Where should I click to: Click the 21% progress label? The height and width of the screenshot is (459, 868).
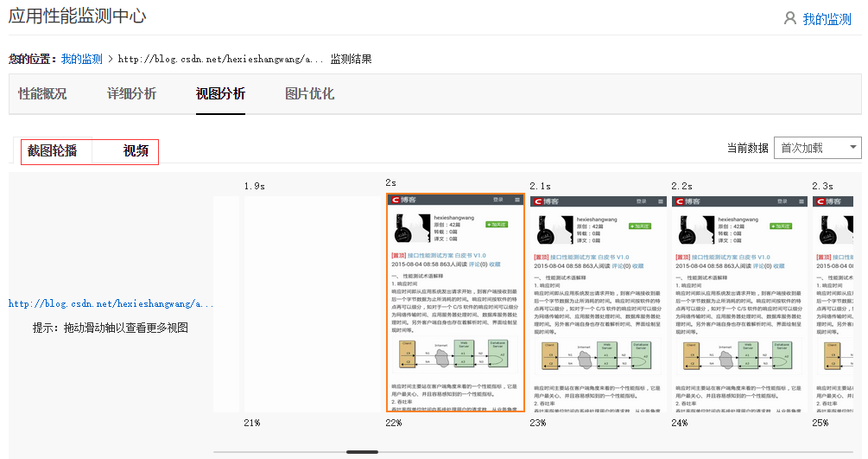pyautogui.click(x=252, y=423)
